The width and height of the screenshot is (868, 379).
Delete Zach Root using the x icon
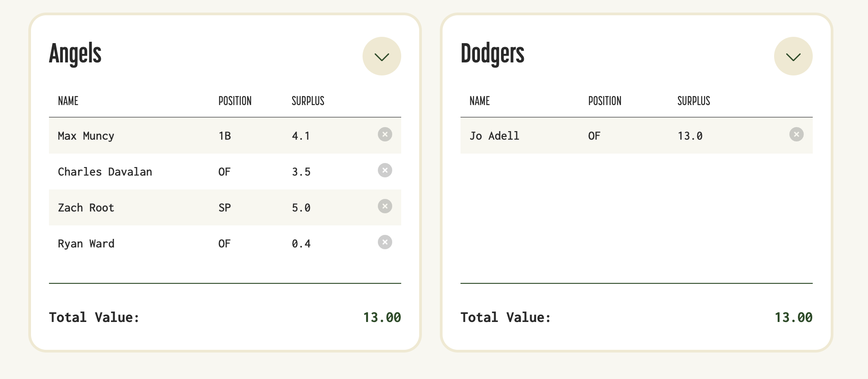[x=385, y=206]
